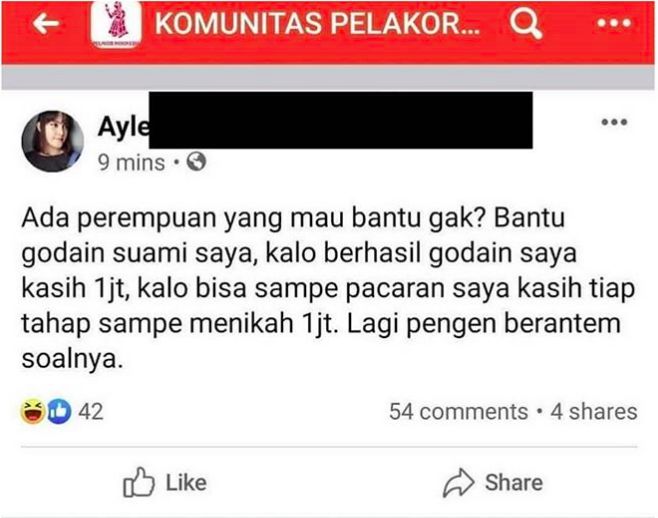658x518 pixels.
Task: Click the public globe privacy icon
Action: pos(196,162)
